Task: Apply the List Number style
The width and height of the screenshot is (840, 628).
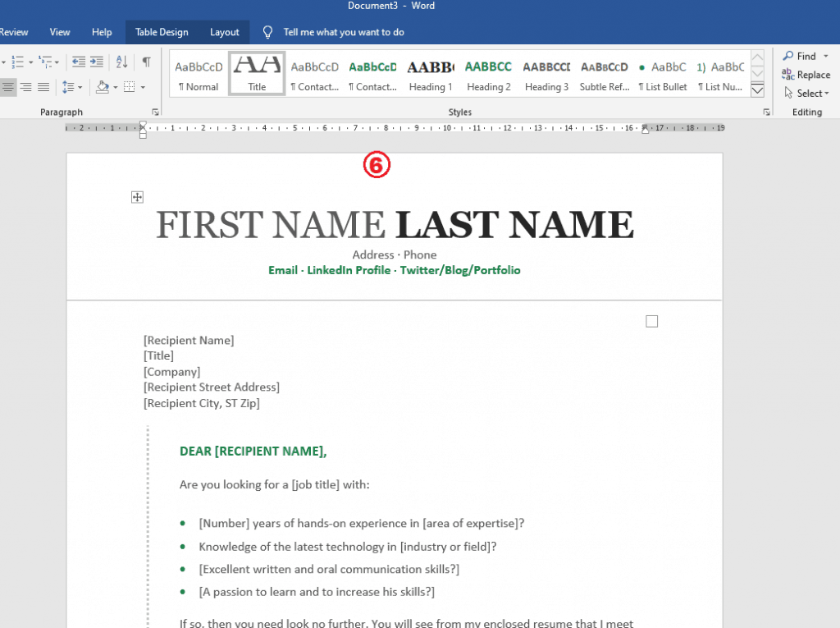Action: click(720, 74)
